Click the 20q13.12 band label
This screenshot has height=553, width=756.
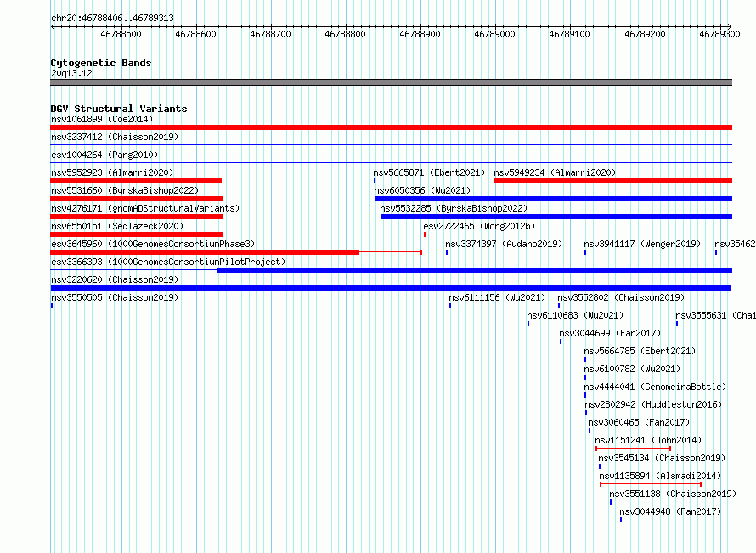point(71,73)
